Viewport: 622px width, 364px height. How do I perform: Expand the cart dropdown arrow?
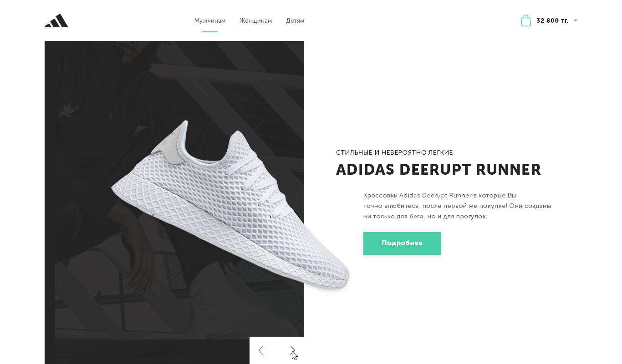coord(576,20)
